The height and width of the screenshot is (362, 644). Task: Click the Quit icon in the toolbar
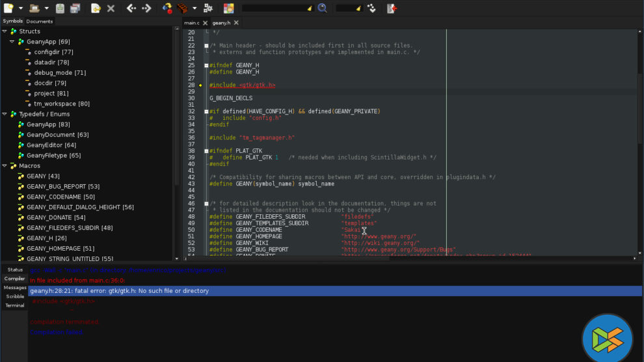(392, 8)
